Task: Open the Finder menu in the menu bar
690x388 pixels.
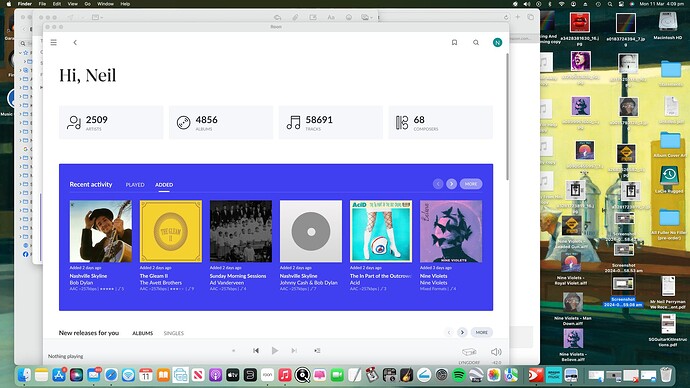Action: click(25, 4)
